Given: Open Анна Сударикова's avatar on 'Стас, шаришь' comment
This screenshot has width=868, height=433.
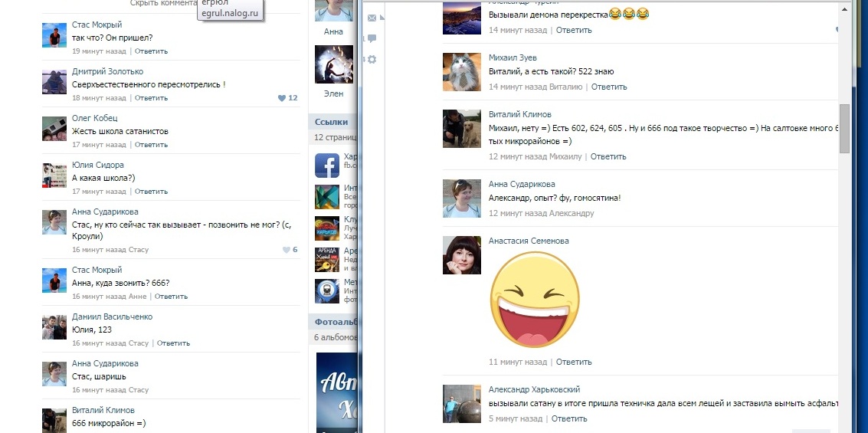Looking at the screenshot, I should pyautogui.click(x=54, y=374).
